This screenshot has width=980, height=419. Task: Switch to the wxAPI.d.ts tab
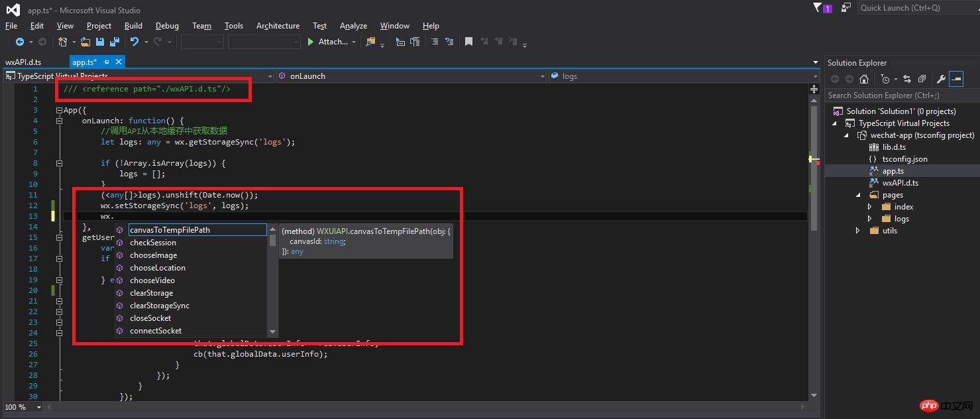tap(27, 61)
